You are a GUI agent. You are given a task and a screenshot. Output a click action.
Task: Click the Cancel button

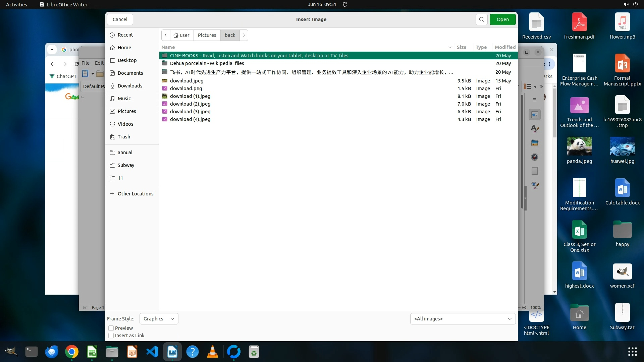pos(120,19)
